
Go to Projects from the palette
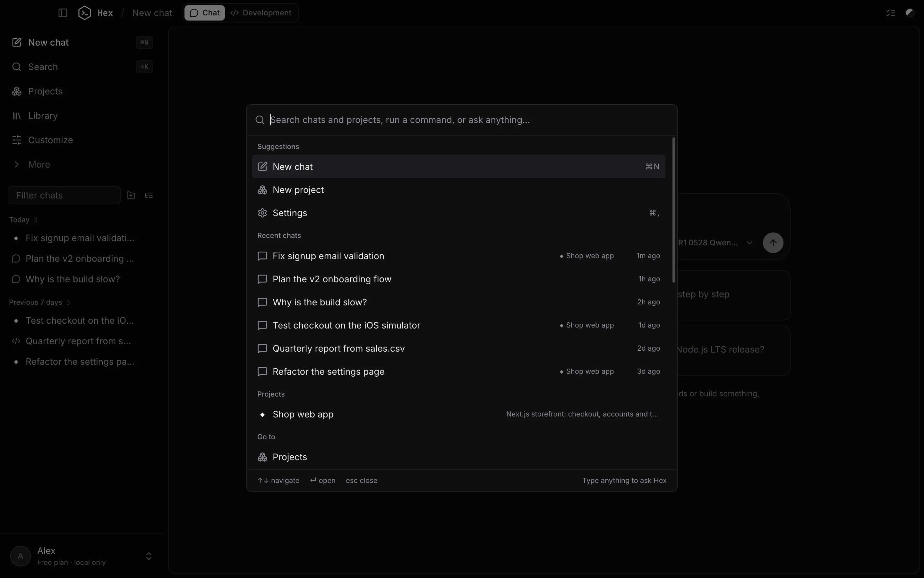458,457
